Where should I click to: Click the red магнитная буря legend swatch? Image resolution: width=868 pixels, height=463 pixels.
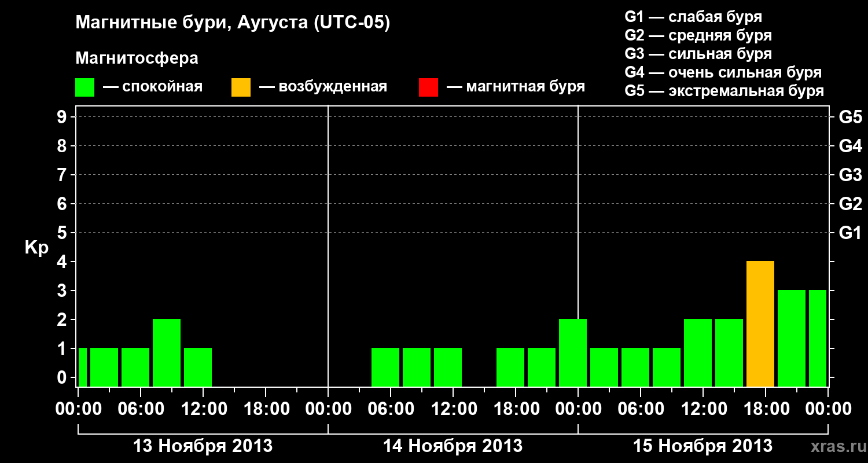[x=428, y=87]
